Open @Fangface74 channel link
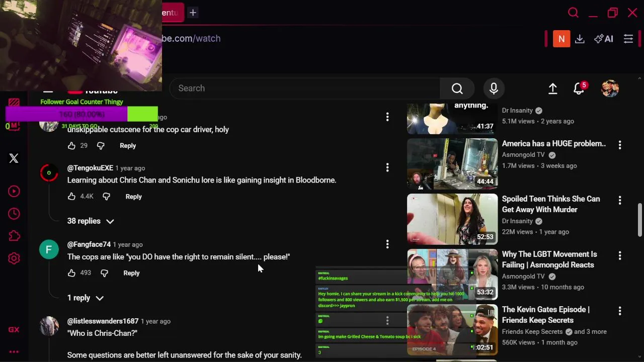 (89, 244)
